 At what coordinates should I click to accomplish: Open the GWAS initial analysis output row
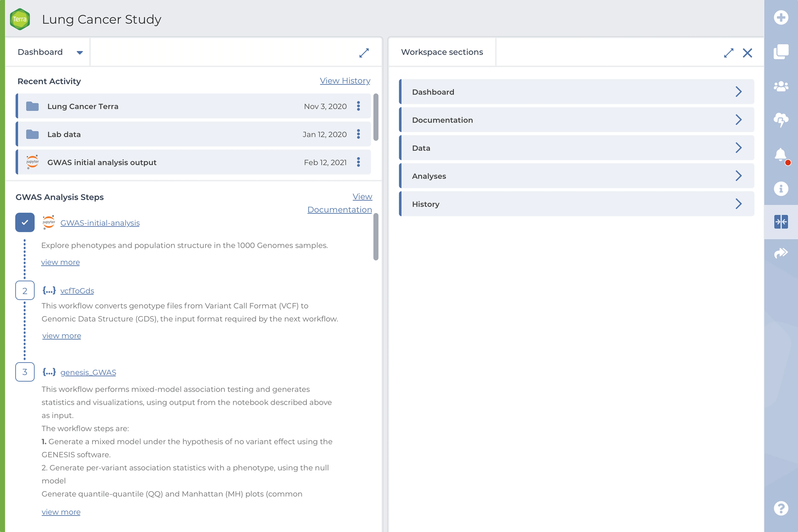click(193, 162)
